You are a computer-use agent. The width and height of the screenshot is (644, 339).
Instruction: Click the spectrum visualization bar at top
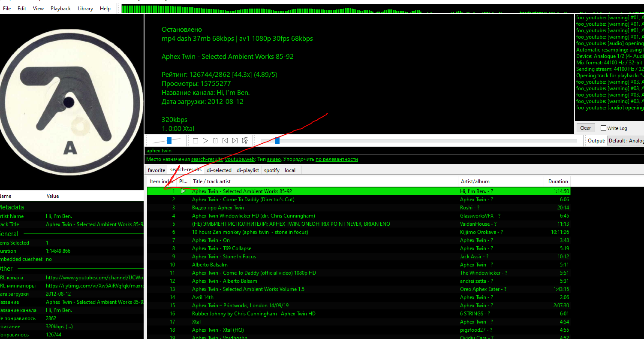point(382,9)
